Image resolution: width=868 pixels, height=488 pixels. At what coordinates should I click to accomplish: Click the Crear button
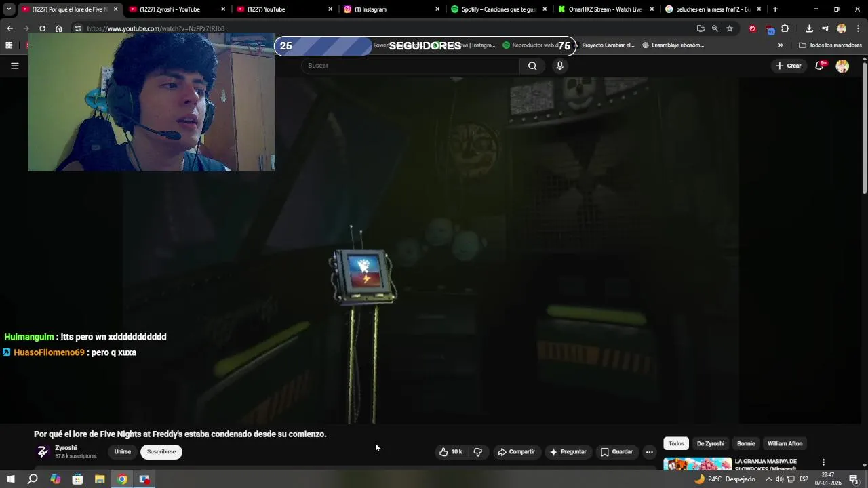point(789,66)
